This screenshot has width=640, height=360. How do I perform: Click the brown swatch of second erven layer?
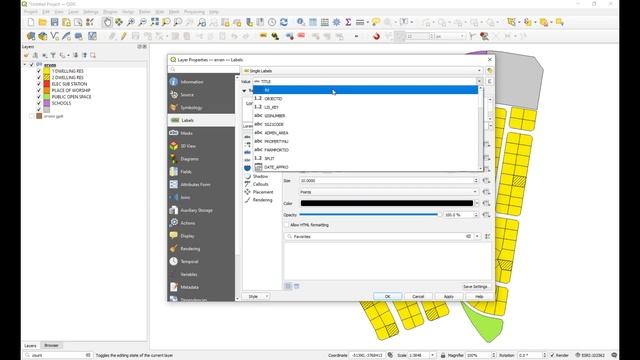tap(39, 116)
